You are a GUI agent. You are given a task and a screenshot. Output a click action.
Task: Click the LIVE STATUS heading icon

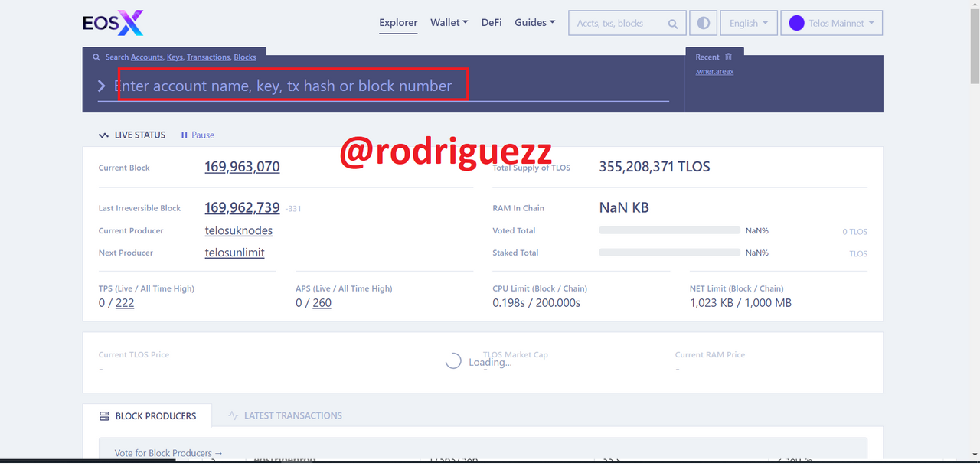(103, 135)
